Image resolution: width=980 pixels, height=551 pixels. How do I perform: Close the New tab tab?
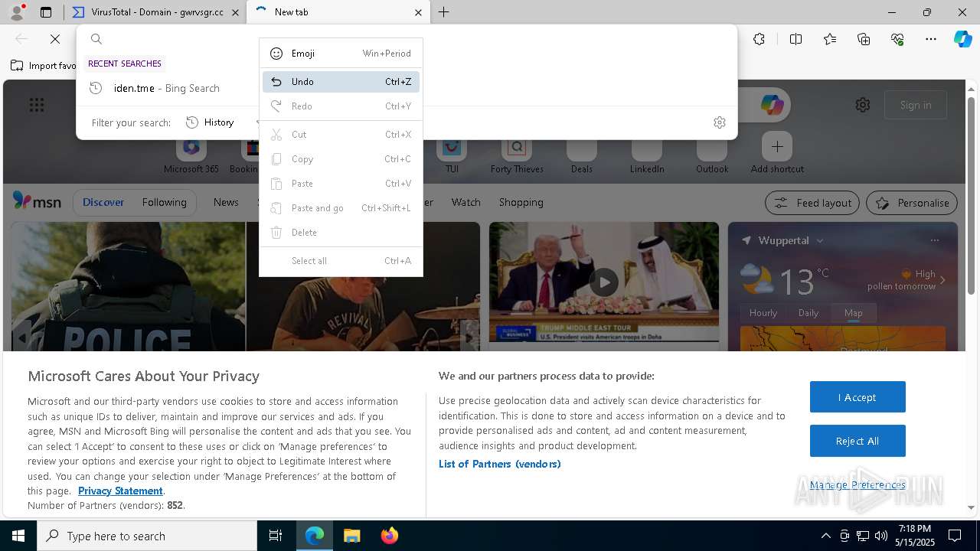[418, 12]
